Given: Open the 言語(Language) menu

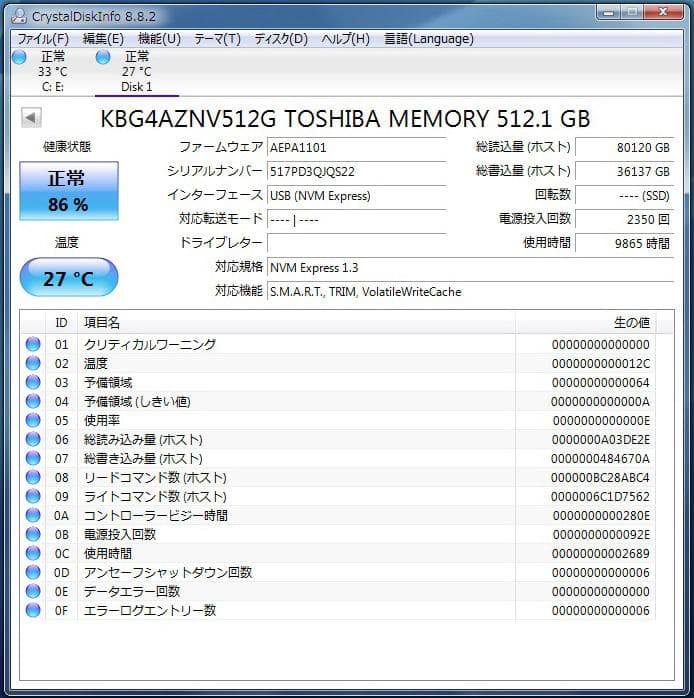Looking at the screenshot, I should [429, 39].
